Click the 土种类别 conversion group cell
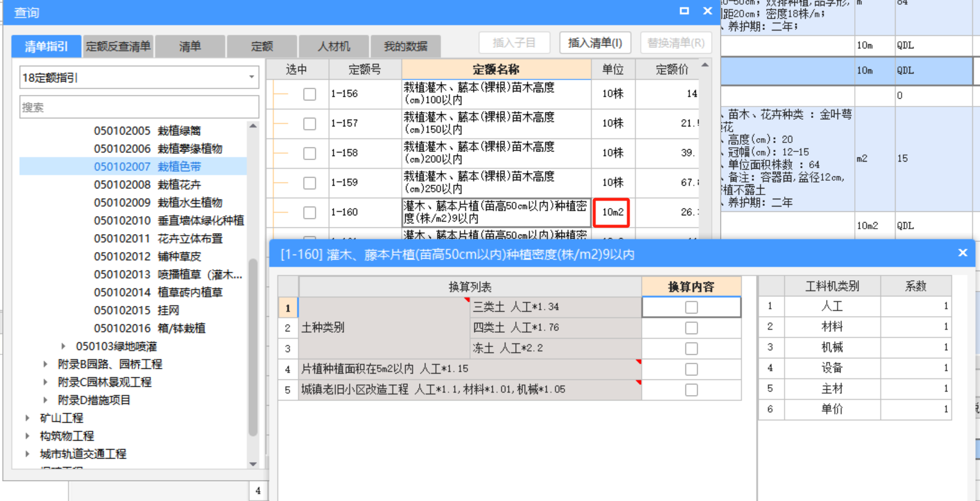Viewport: 980px width, 501px height. click(385, 327)
